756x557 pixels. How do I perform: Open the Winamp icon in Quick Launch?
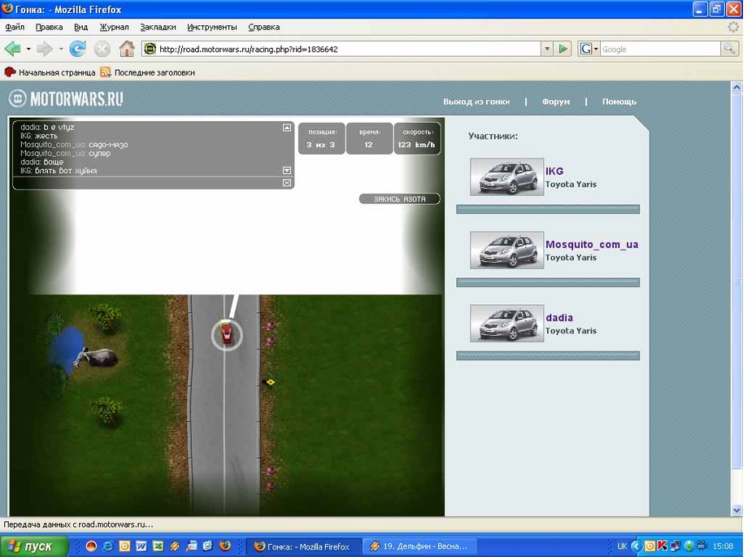(x=175, y=546)
